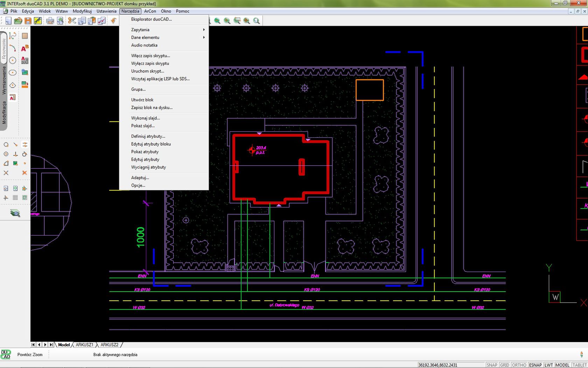Click the clear entity snaps orange X
Image resolution: width=588 pixels, height=368 pixels.
click(24, 173)
